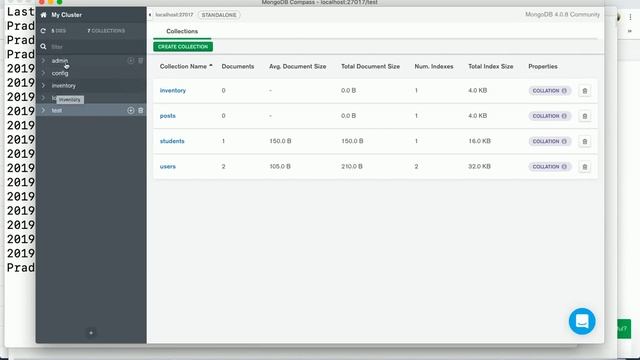Expand the config database chevron
The width and height of the screenshot is (640, 360).
(x=43, y=73)
